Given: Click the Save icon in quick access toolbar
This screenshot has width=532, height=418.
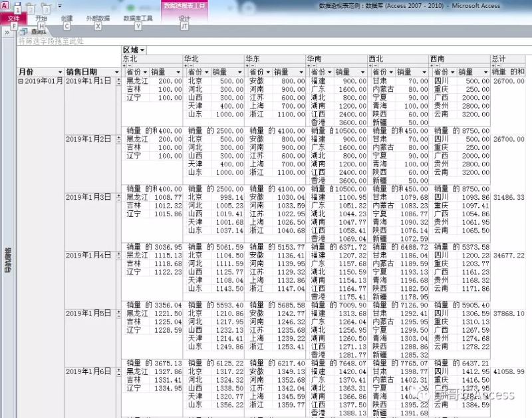Looking at the screenshot, I should [x=17, y=7].
